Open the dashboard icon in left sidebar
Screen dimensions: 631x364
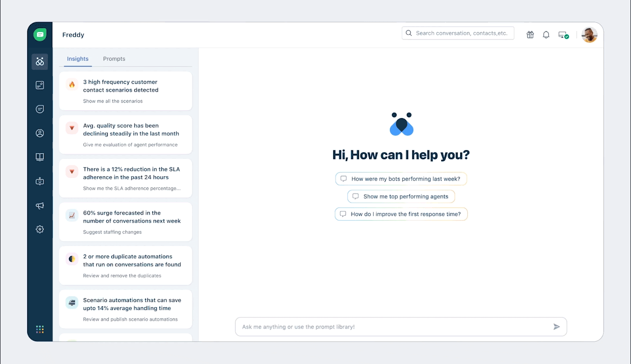(x=40, y=85)
